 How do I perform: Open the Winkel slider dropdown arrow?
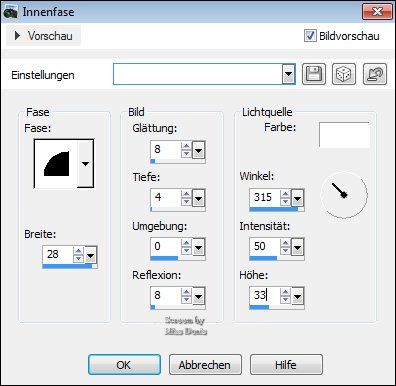click(x=297, y=199)
